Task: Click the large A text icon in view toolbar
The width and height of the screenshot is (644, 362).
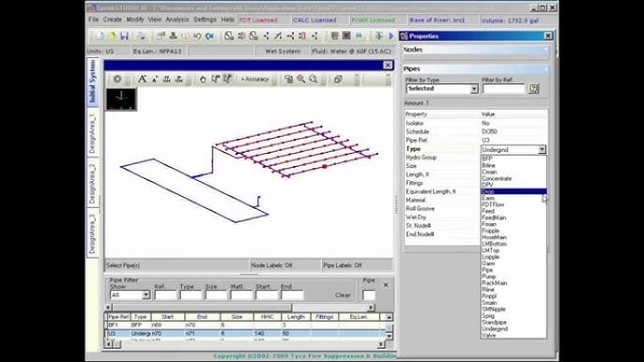Action: (x=142, y=79)
